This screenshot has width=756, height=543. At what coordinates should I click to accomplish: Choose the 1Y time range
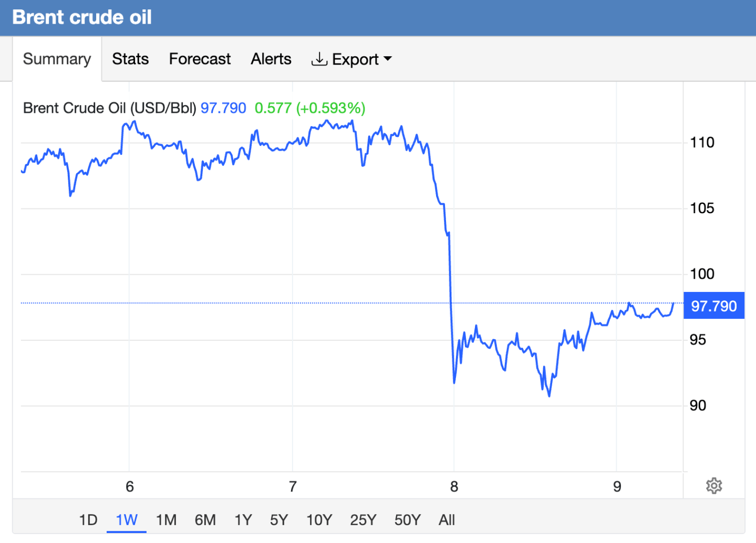pyautogui.click(x=243, y=520)
